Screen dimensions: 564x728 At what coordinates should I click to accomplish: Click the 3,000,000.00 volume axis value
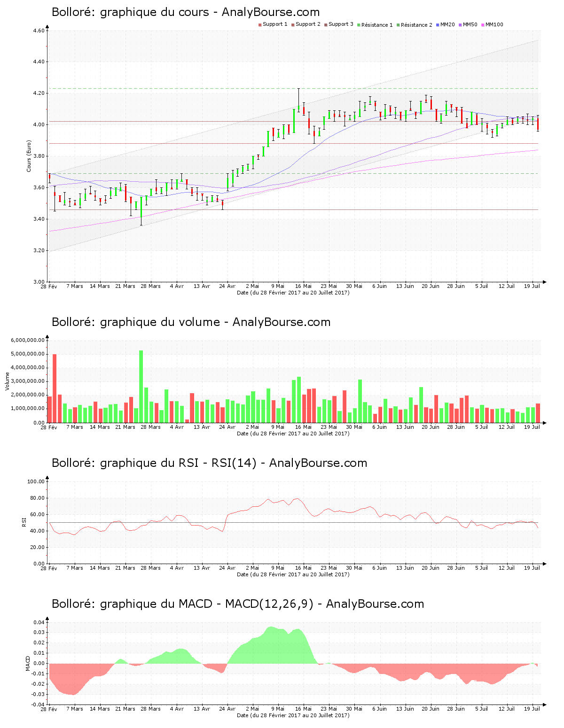pos(28,381)
